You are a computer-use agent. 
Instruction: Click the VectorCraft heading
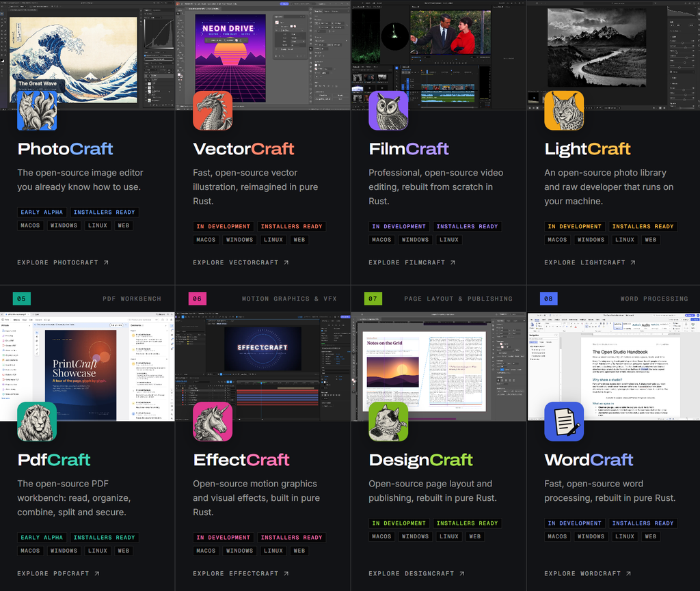pyautogui.click(x=243, y=149)
